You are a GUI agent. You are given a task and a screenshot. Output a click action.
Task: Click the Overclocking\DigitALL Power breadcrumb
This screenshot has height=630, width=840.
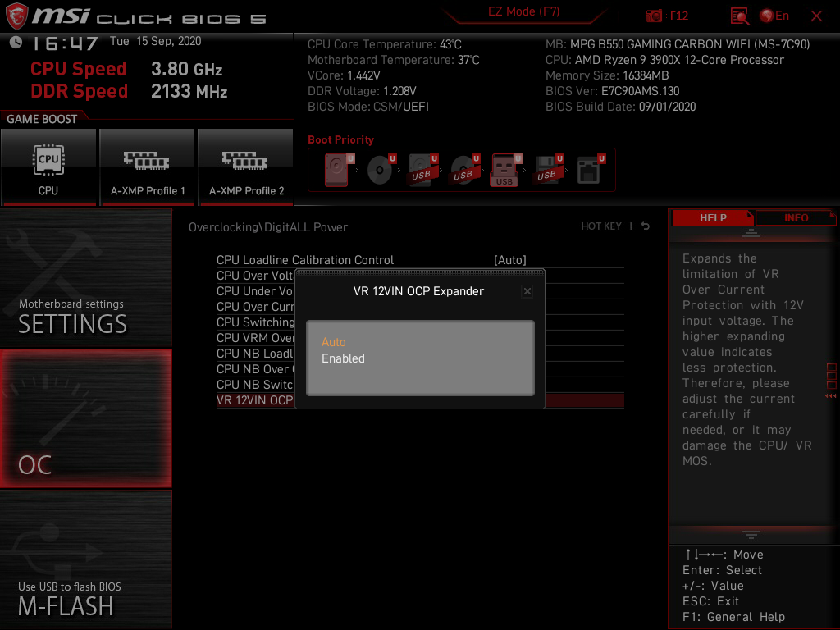268,227
